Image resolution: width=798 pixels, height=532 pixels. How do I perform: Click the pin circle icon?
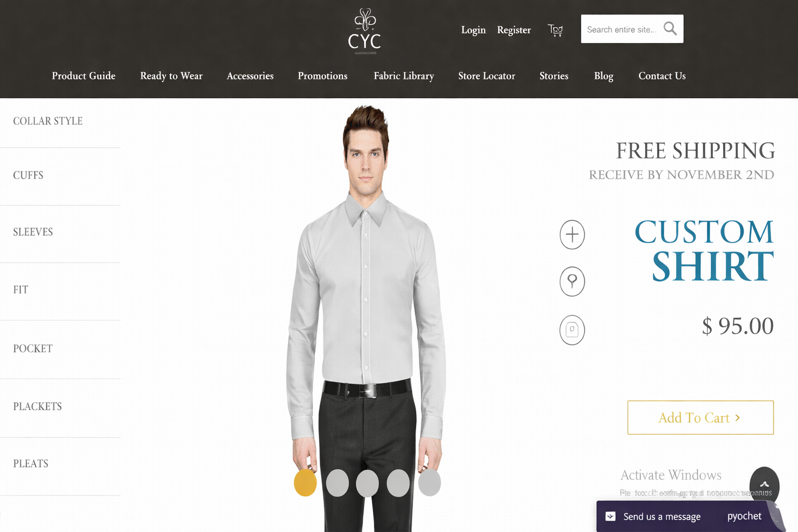click(572, 282)
